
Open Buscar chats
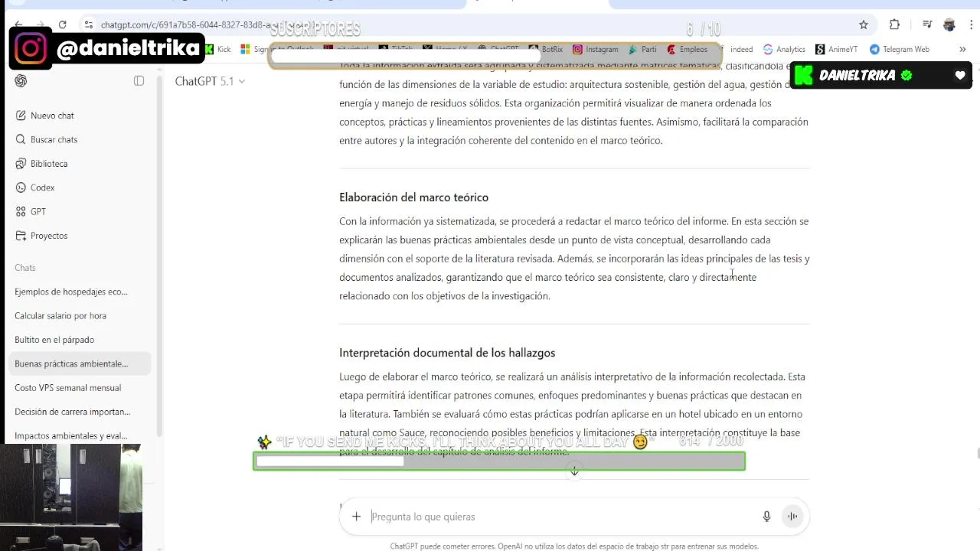54,139
